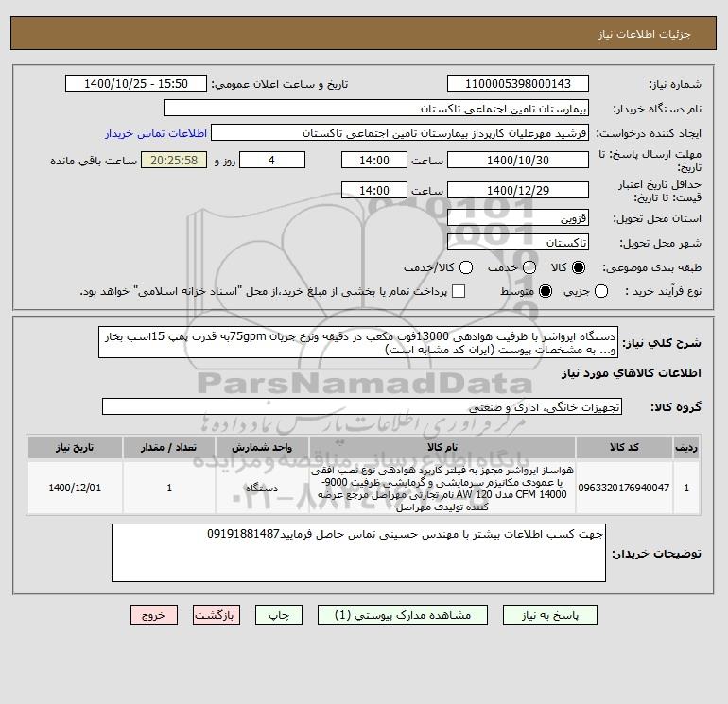Image resolution: width=728 pixels, height=704 pixels.
Task: Click the واحد شمارش column header
Action: (x=262, y=447)
